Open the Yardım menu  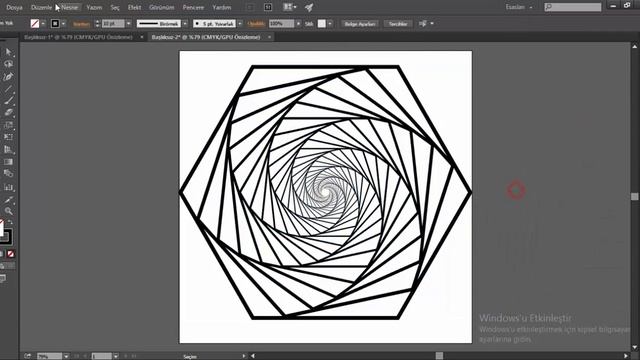(x=222, y=7)
